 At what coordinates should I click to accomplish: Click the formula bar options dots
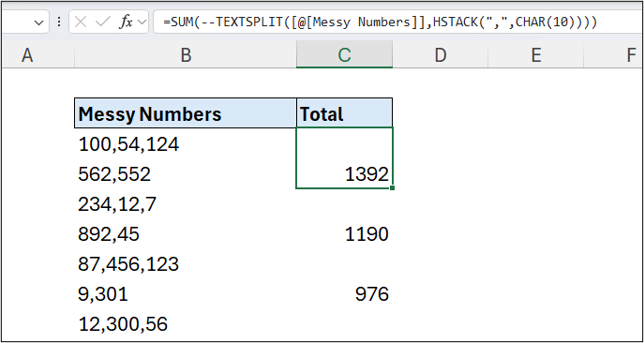pos(59,22)
